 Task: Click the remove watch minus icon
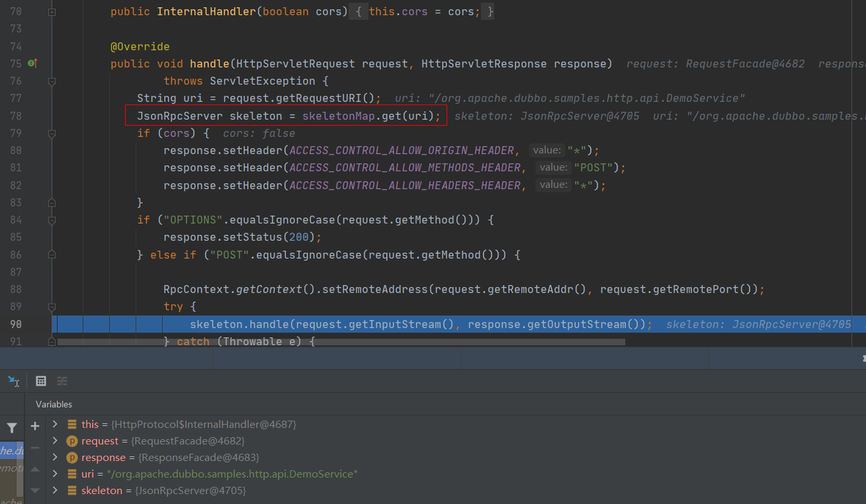coord(35,448)
